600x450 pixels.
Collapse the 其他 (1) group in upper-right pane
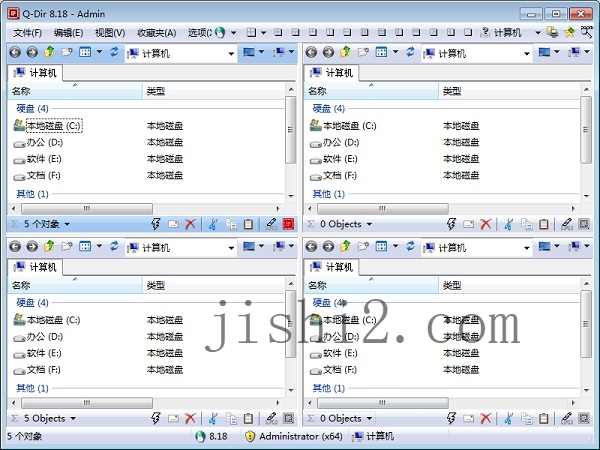pyautogui.click(x=328, y=194)
